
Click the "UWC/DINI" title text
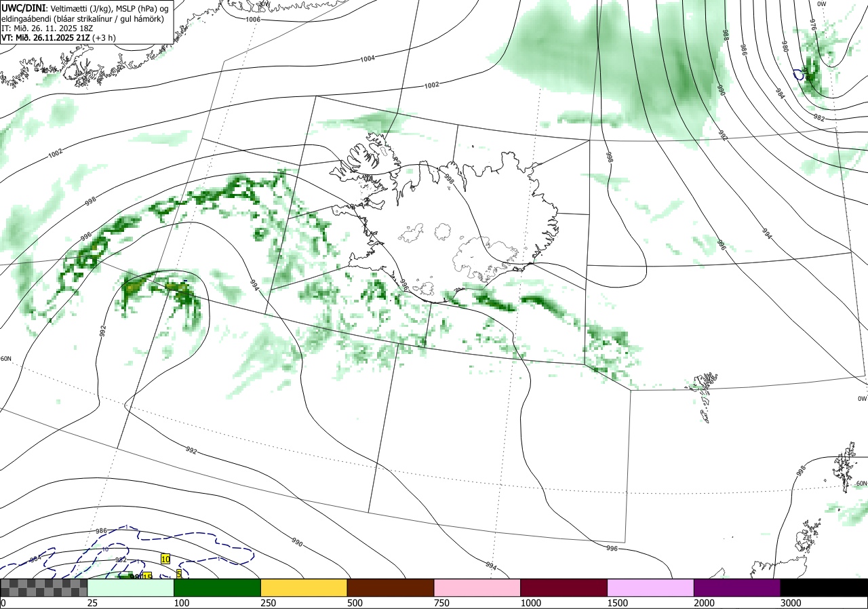coord(24,7)
